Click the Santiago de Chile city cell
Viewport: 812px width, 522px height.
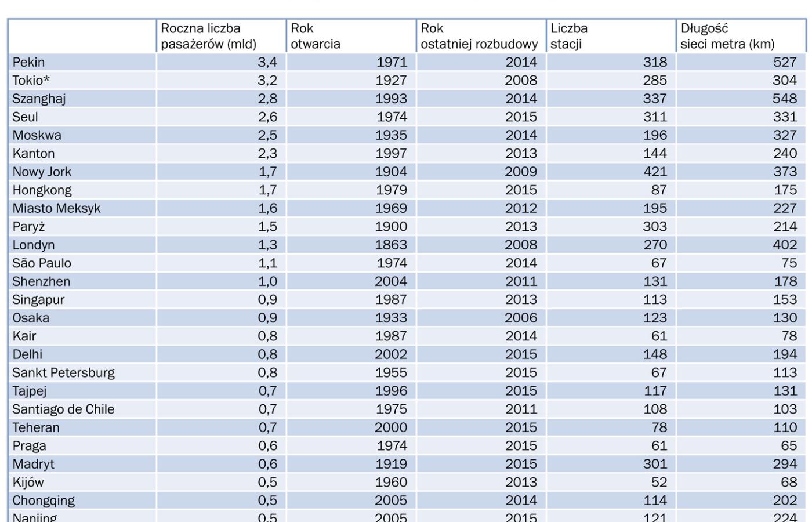(63, 409)
